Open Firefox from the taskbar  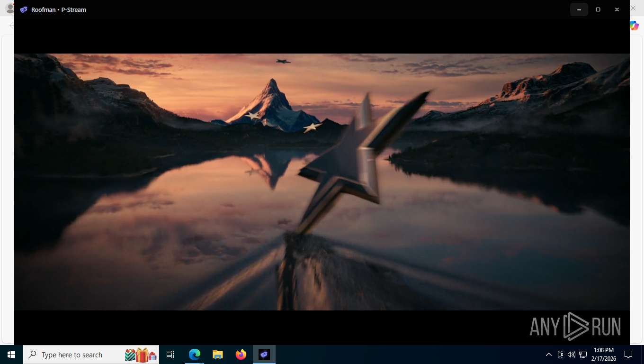click(241, 355)
